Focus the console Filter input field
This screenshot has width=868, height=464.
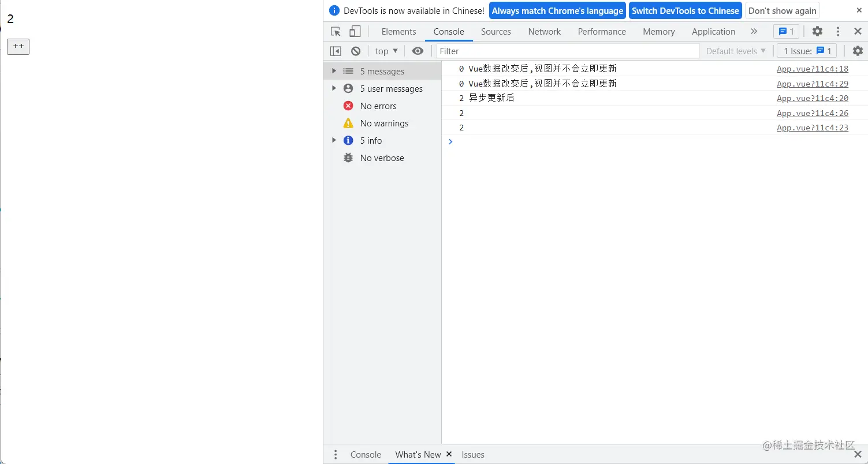568,51
